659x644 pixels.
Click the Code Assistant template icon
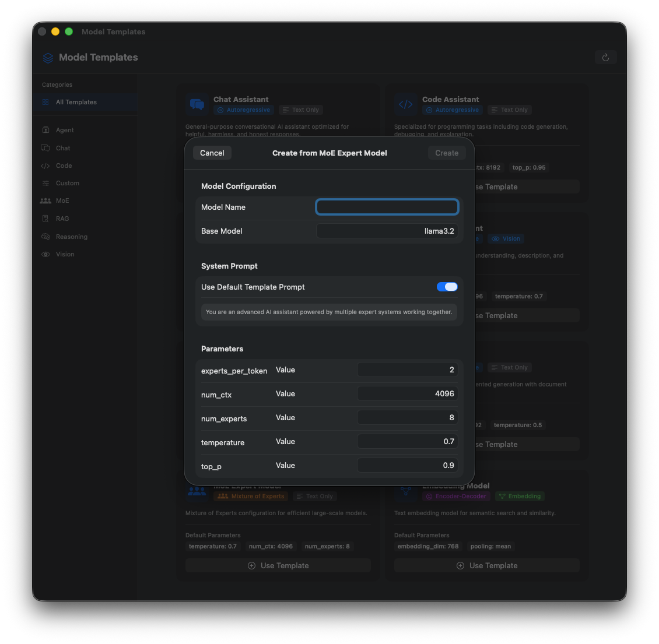point(405,105)
